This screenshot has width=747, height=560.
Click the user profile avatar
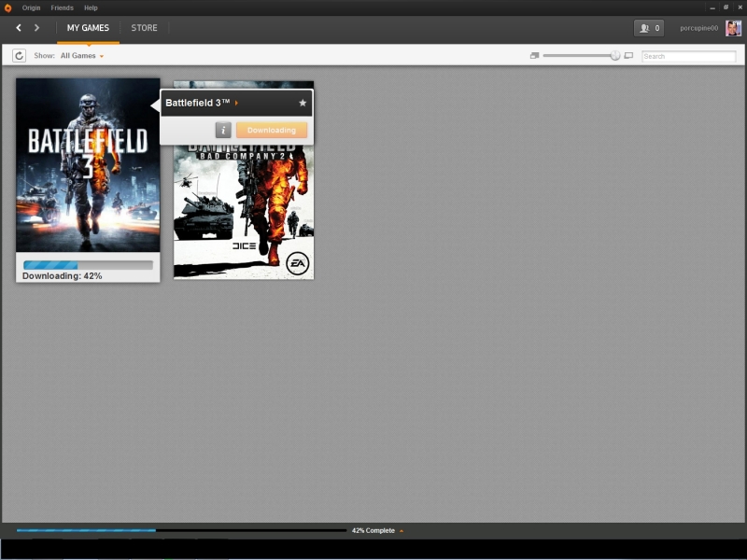click(733, 28)
